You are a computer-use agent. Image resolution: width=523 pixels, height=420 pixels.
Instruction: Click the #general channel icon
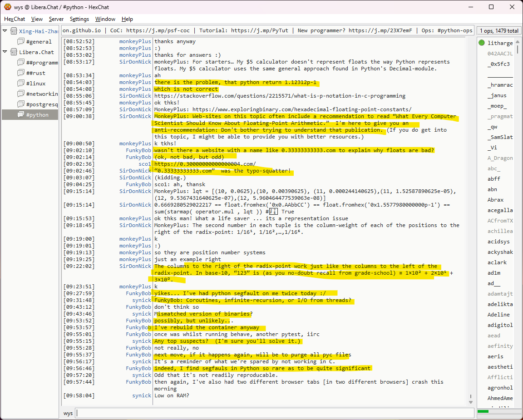coord(20,42)
